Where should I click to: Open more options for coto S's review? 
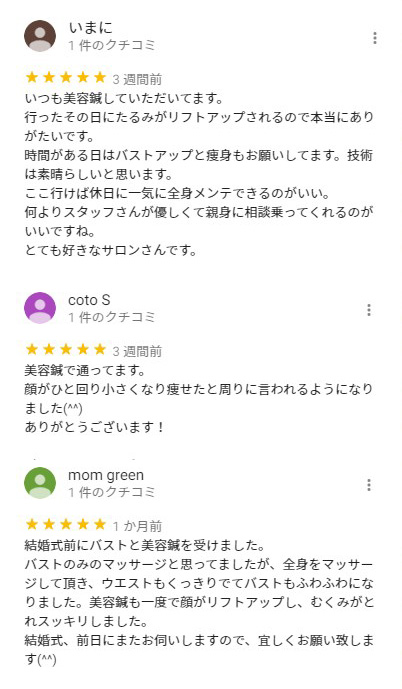pyautogui.click(x=369, y=310)
